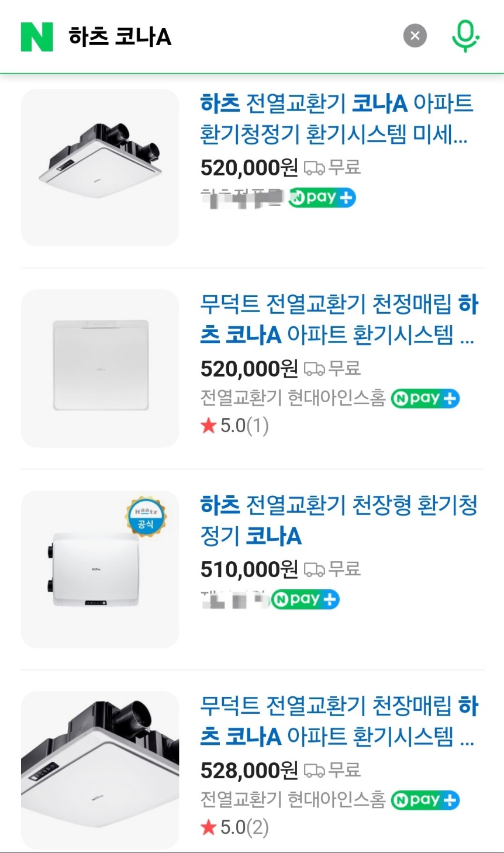Tap Npay+ badge on first 520,000원 listing
Viewport: 504px width, 853px height.
[322, 198]
